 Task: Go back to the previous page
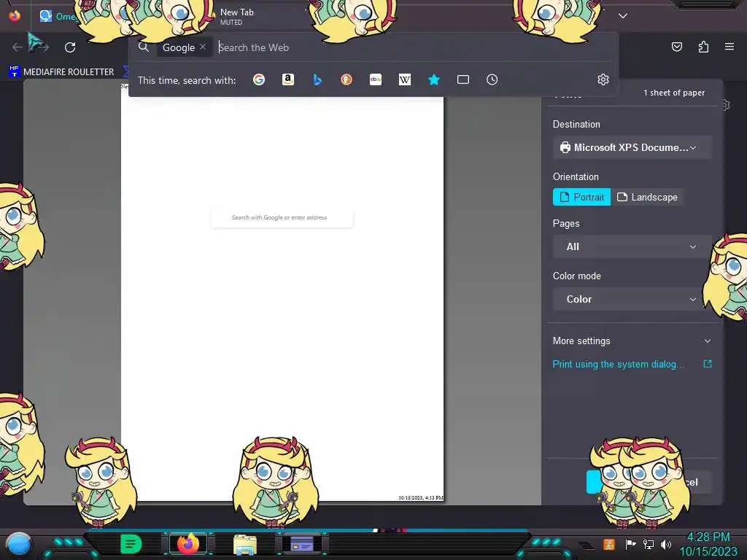coord(18,47)
